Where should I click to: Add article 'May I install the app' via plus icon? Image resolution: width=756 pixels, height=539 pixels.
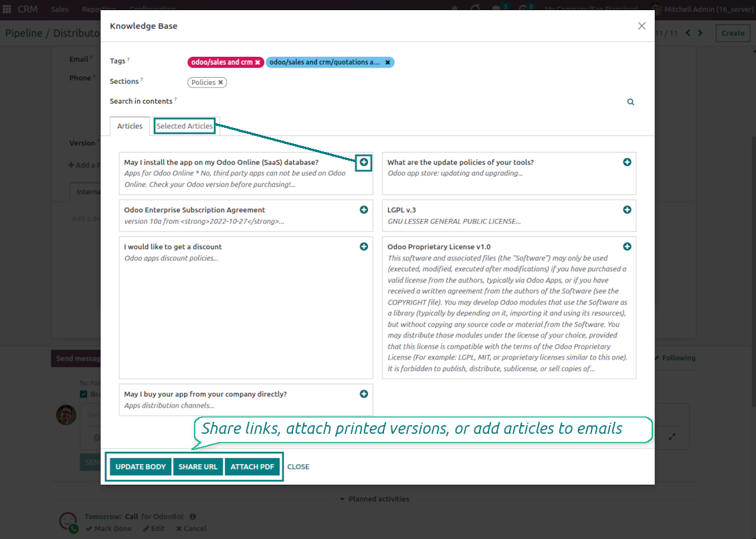pos(364,162)
